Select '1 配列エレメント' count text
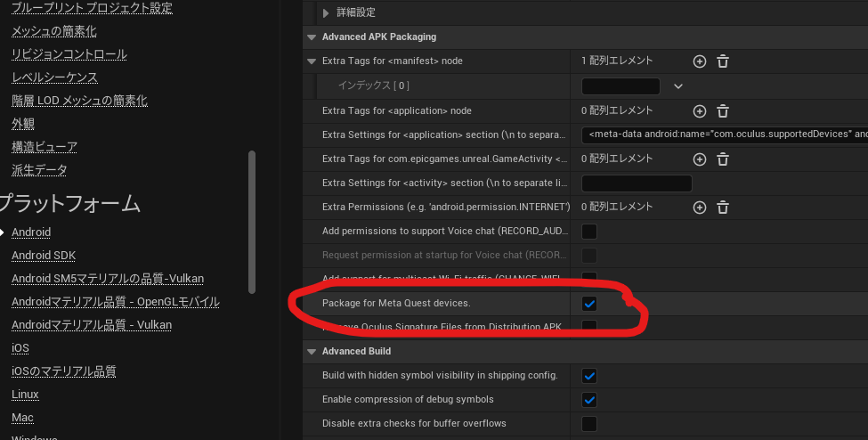Image resolution: width=868 pixels, height=440 pixels. tap(617, 61)
